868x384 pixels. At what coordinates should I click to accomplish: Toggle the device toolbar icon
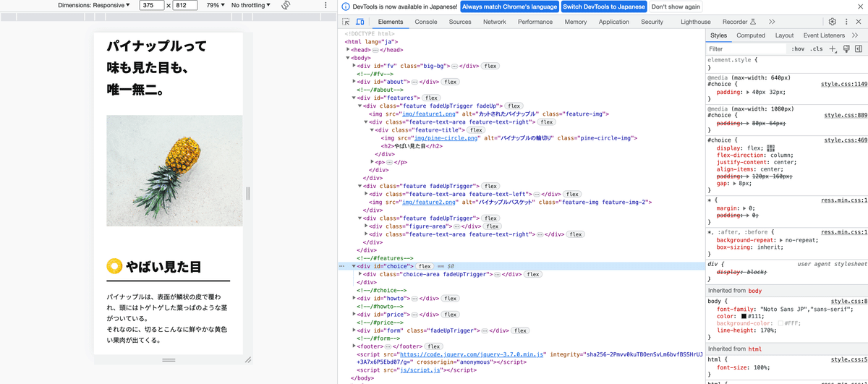[360, 22]
